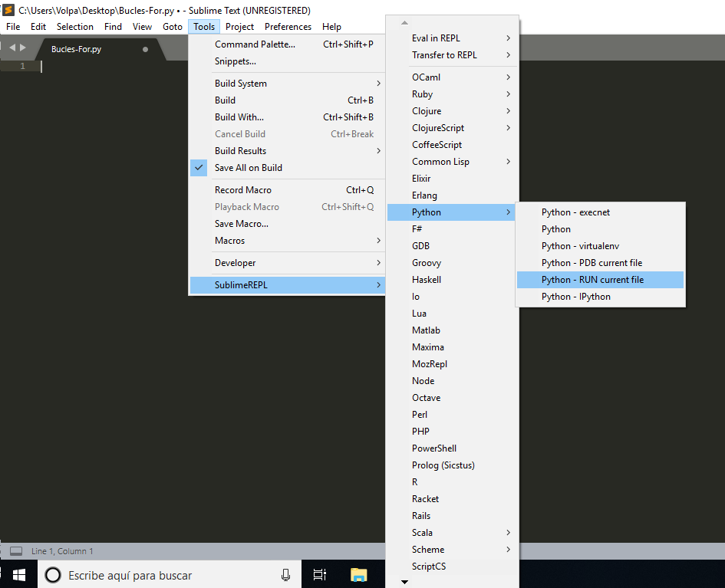Click the previous tab arrow

(12, 48)
